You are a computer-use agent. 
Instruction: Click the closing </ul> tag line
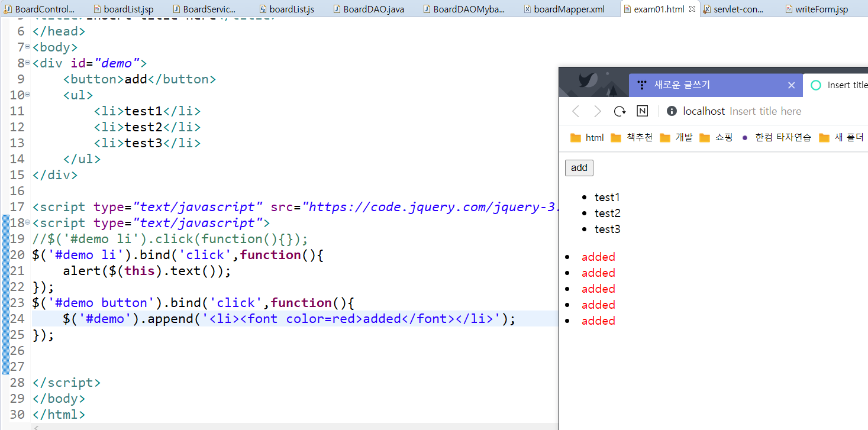pyautogui.click(x=82, y=159)
